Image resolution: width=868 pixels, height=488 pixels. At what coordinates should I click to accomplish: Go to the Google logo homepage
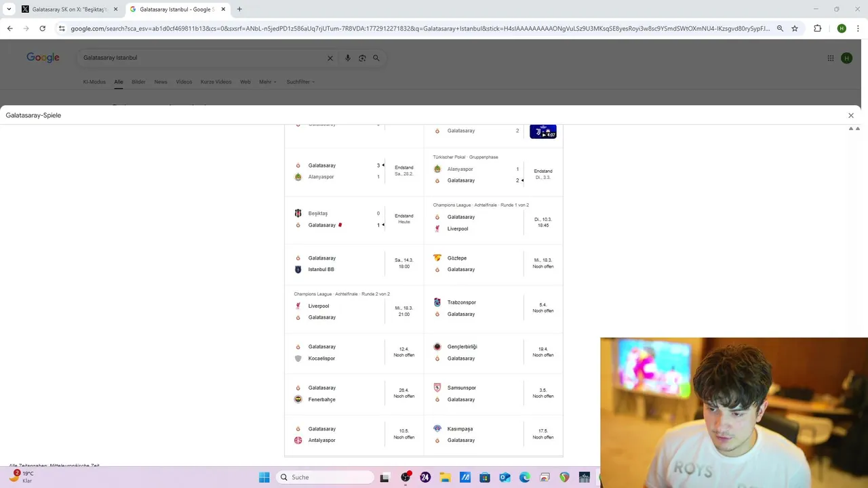tap(43, 58)
